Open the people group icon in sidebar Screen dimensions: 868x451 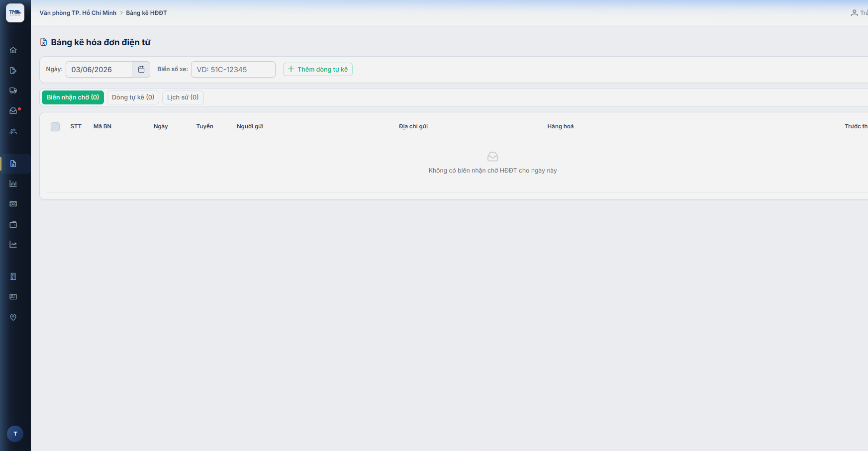coord(13,131)
